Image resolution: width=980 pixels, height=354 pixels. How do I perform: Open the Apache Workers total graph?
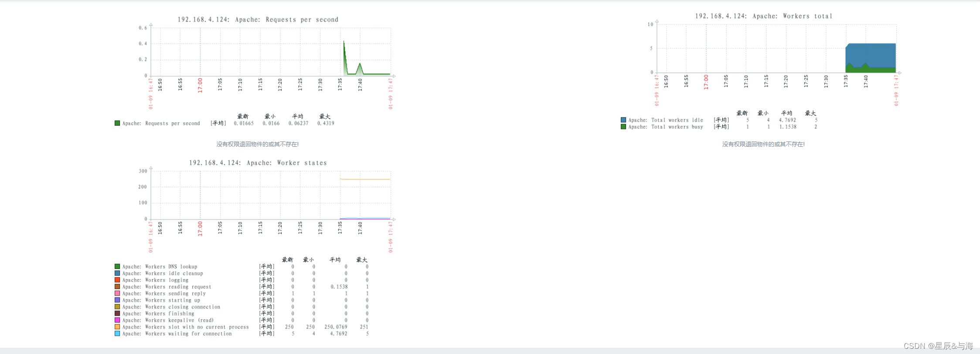pos(763,71)
